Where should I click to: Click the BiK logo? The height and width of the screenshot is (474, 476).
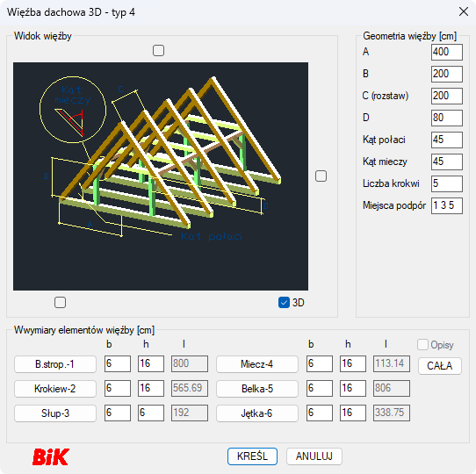(x=51, y=456)
